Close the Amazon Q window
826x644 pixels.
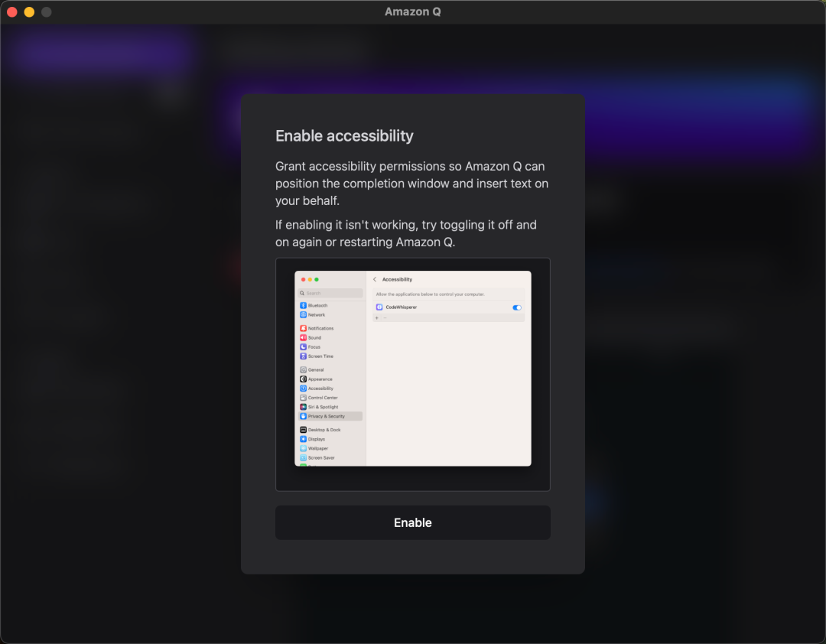click(12, 11)
